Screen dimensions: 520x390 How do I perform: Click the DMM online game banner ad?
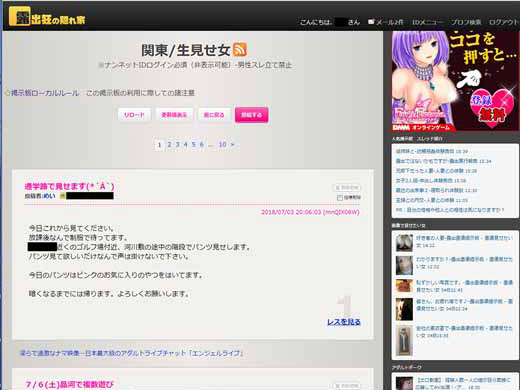tap(455, 81)
